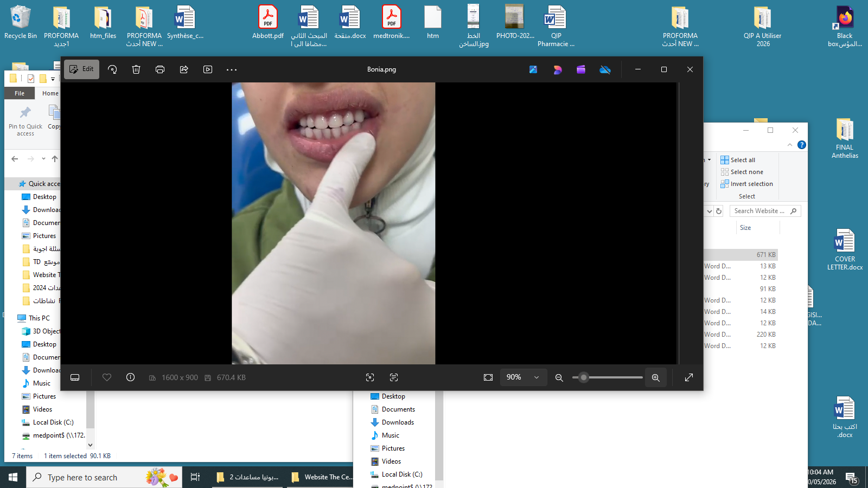The height and width of the screenshot is (488, 868).
Task: Open the OneDrive cloud icon in Photos
Action: pyautogui.click(x=605, y=69)
